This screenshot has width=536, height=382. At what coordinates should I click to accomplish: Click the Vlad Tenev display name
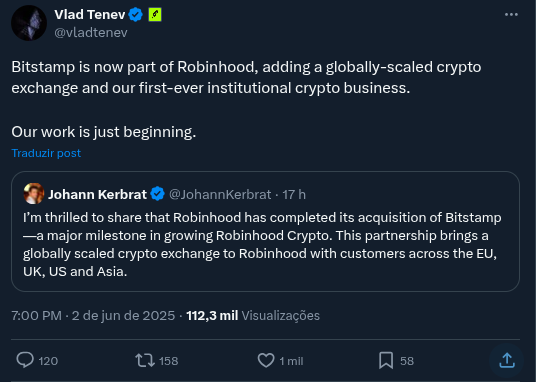pos(90,14)
